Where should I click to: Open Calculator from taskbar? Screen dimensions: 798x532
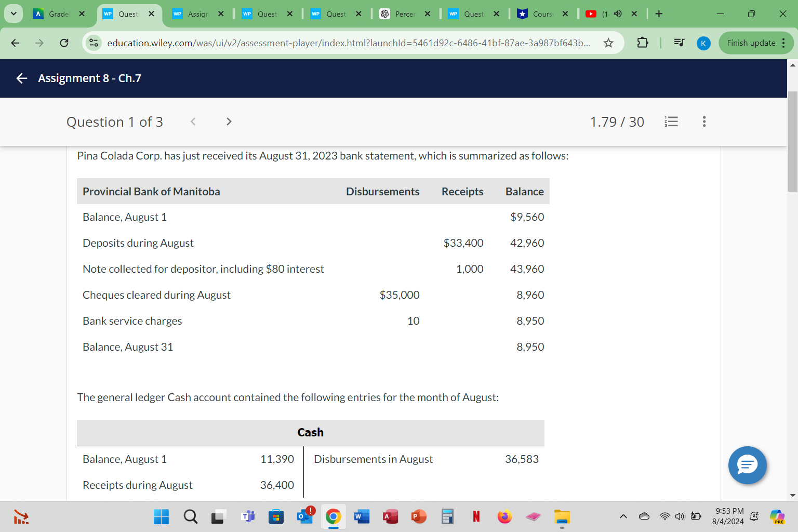pyautogui.click(x=447, y=516)
